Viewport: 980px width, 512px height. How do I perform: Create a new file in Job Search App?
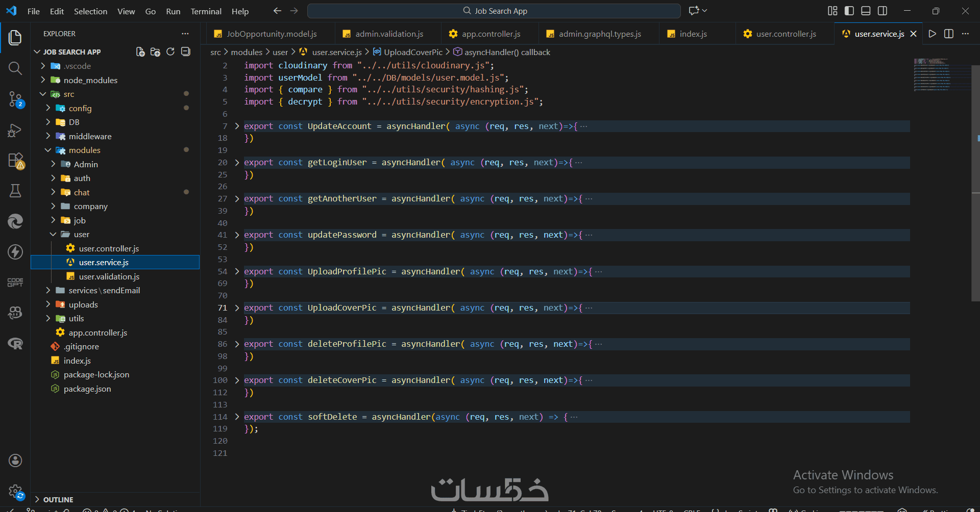click(x=140, y=52)
